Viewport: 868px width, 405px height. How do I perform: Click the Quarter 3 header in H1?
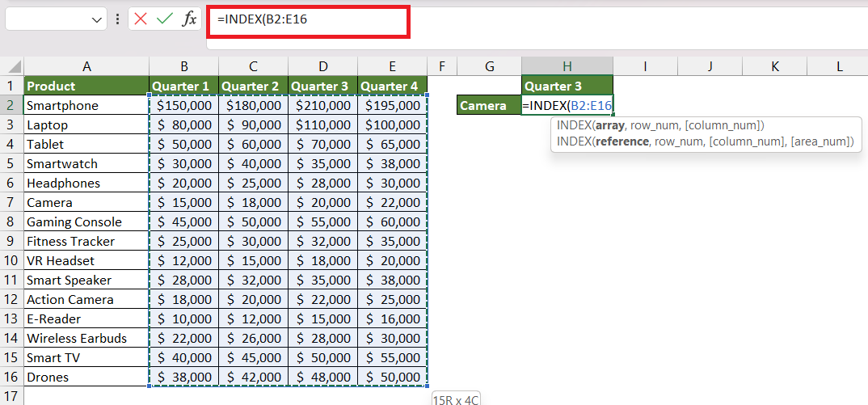point(567,86)
